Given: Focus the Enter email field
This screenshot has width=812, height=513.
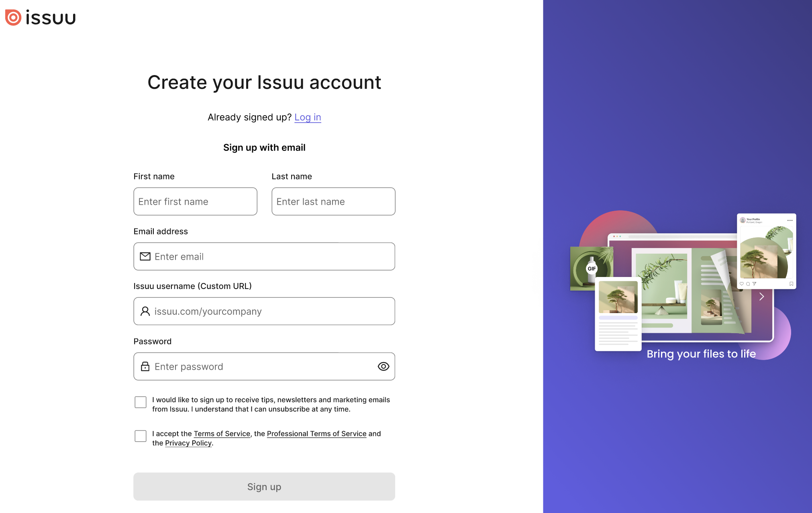Looking at the screenshot, I should point(264,256).
